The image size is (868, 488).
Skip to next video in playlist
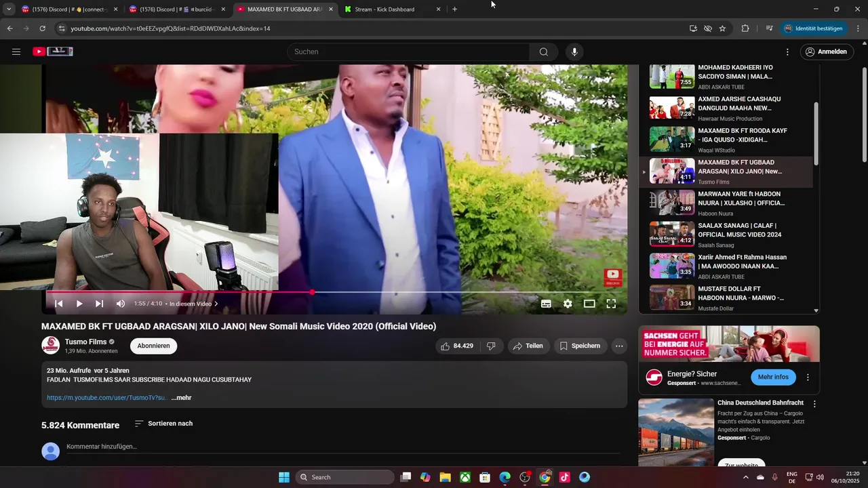coord(99,304)
